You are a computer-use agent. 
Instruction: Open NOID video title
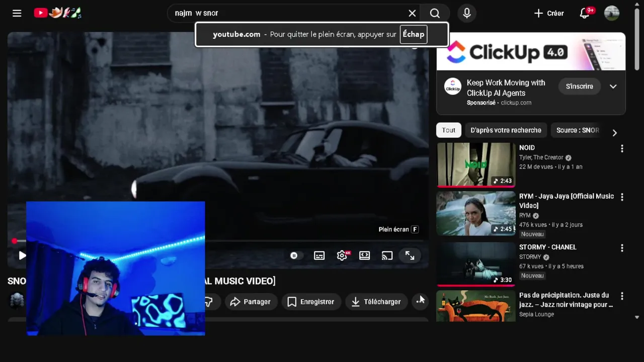pyautogui.click(x=527, y=148)
